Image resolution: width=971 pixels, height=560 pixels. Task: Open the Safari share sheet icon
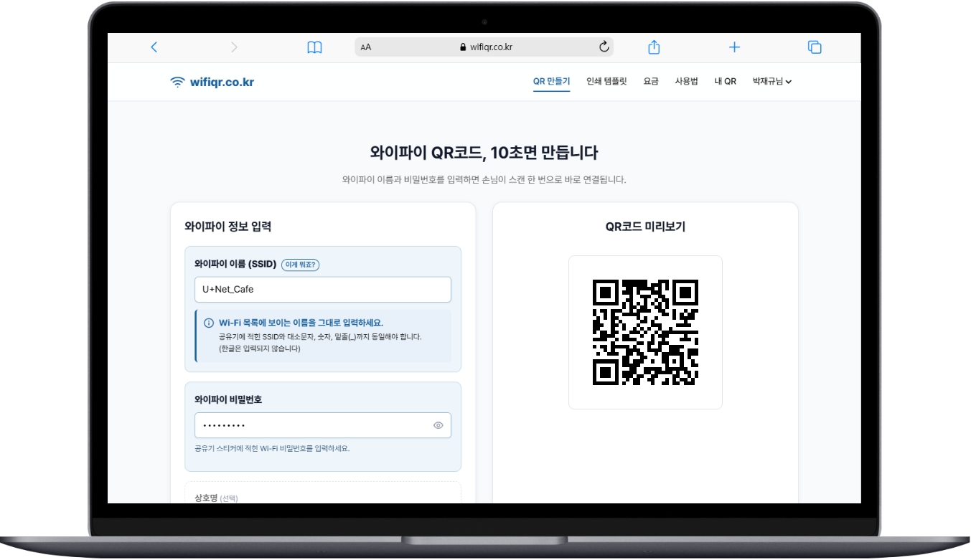pyautogui.click(x=654, y=47)
